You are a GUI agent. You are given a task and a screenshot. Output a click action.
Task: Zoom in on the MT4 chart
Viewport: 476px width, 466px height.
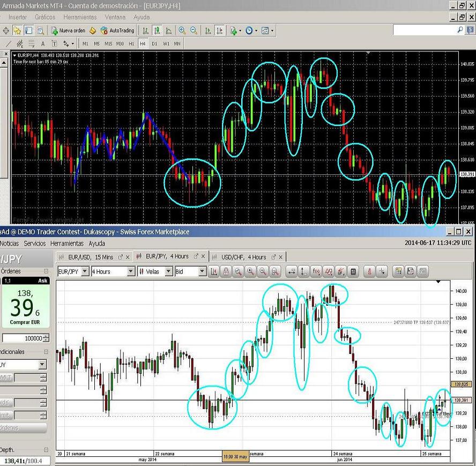pyautogui.click(x=182, y=31)
